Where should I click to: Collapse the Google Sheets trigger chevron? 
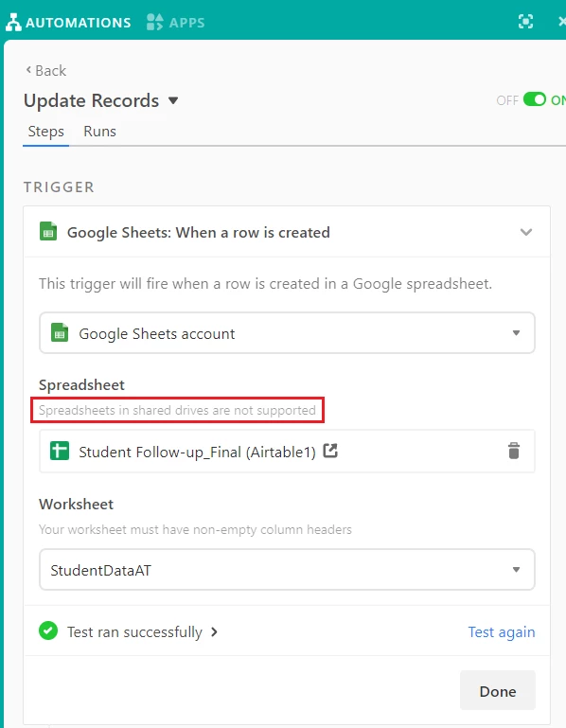coord(525,232)
